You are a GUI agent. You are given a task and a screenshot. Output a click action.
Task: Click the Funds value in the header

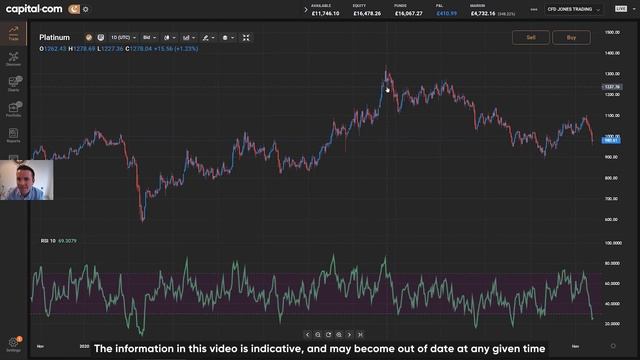point(409,13)
